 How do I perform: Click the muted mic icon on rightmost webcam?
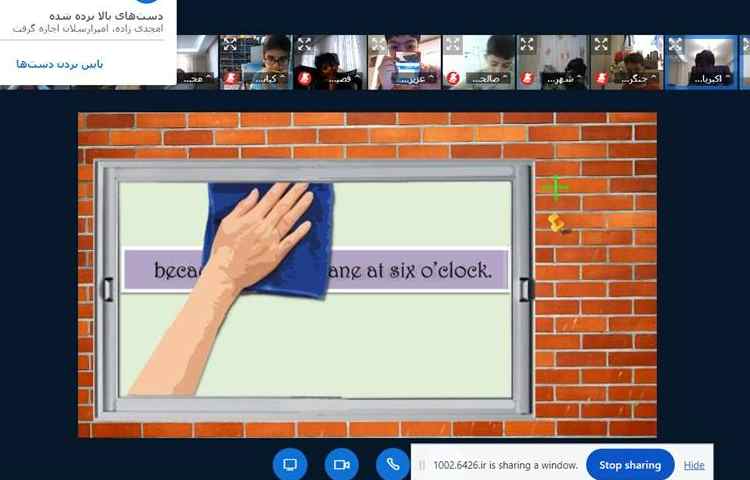coord(675,78)
